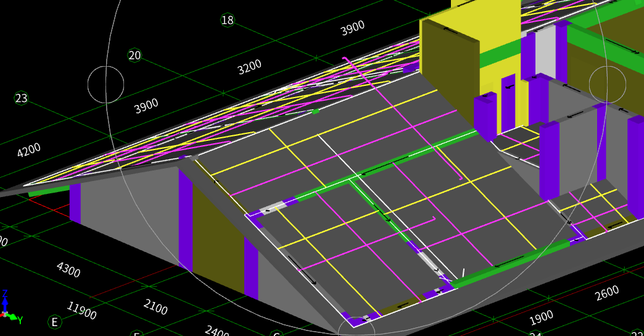Click the 2600 grid dimension
This screenshot has height=336, width=644.
(x=607, y=293)
